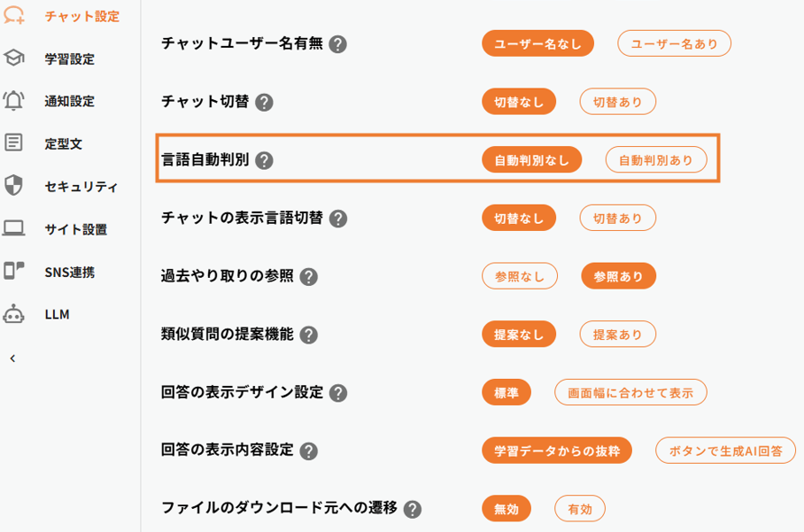This screenshot has width=804, height=532.
Task: Set ファイルのダウンロード元への遷移 to 有効
Action: click(580, 508)
